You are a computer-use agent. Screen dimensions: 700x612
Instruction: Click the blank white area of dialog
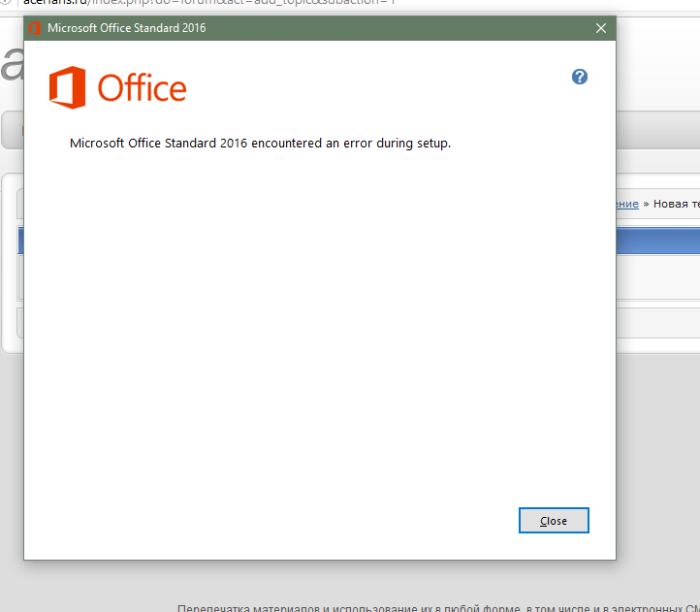(x=320, y=339)
